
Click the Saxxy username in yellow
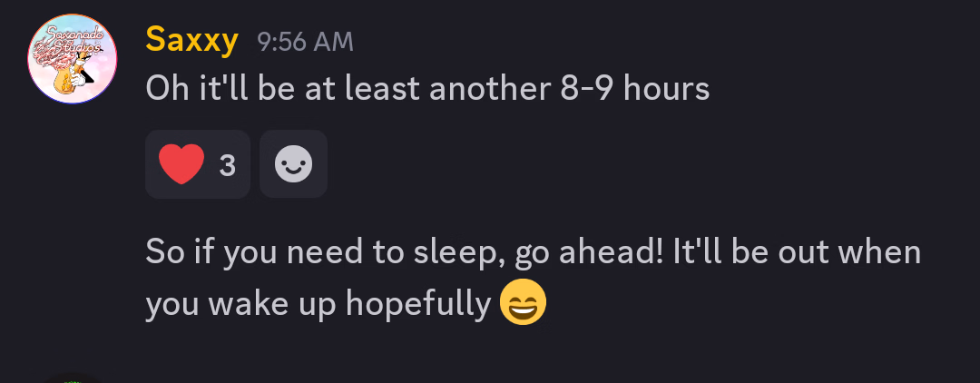191,41
